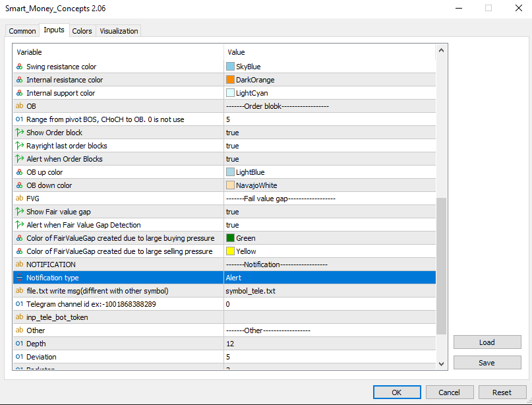Toggle the Show Fair value gap value
Viewport: 532px width, 405px height.
330,212
